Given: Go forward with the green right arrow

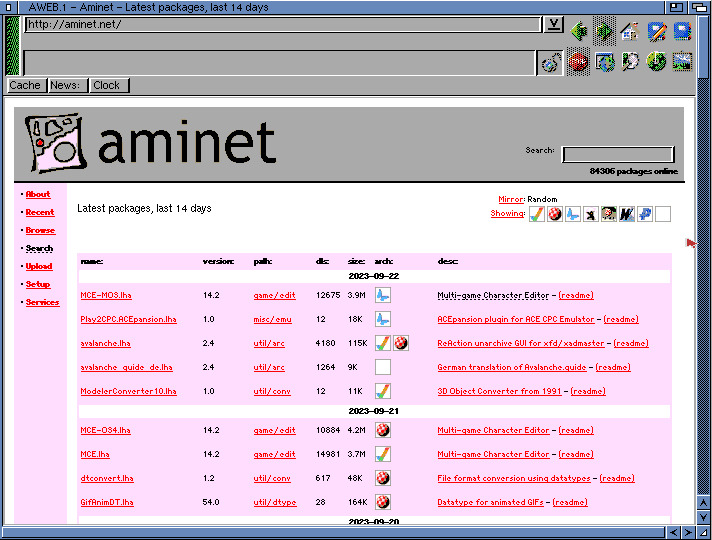Looking at the screenshot, I should [x=604, y=31].
